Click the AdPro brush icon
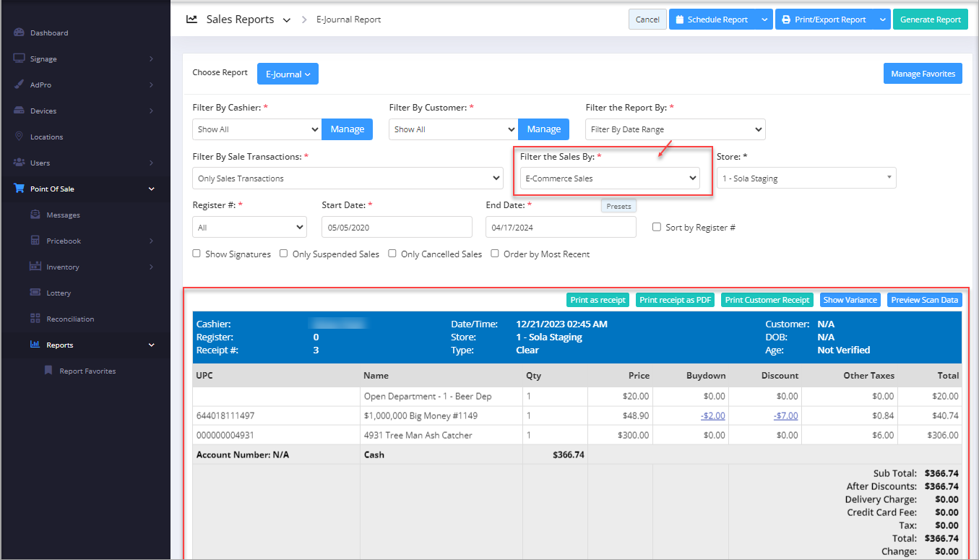The height and width of the screenshot is (560, 979). [20, 85]
